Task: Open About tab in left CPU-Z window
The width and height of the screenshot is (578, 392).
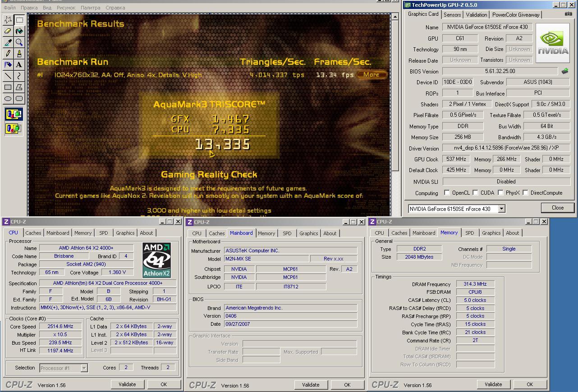Action: pos(146,233)
